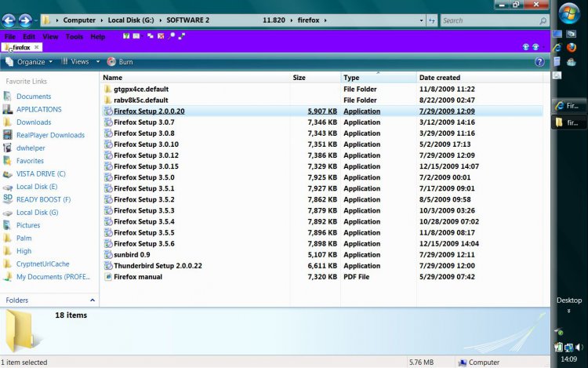Open the Views dropdown arrow
This screenshot has width=588, height=368.
98,61
